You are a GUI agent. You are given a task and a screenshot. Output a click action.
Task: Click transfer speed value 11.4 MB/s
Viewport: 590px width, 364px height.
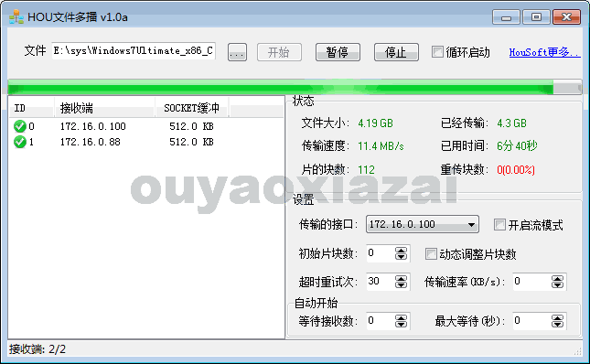click(x=381, y=146)
